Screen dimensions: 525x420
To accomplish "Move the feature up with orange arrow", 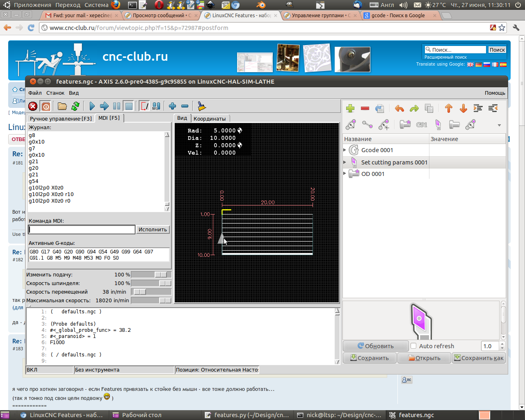I will tap(448, 109).
